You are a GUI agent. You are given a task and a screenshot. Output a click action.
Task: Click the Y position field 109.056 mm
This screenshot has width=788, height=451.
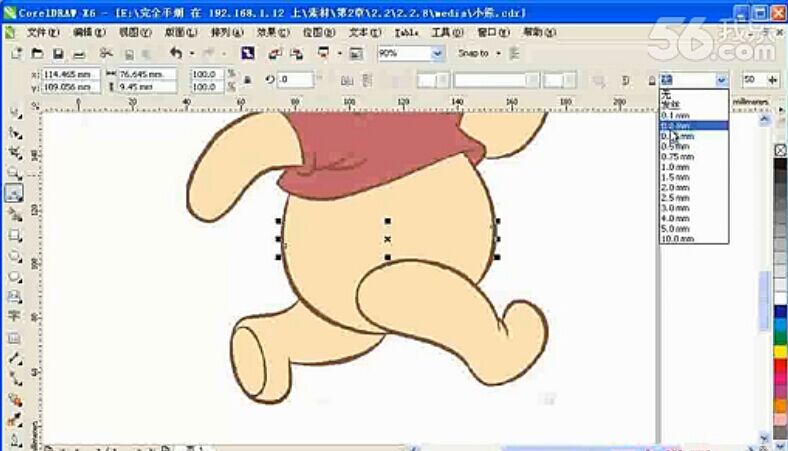click(70, 87)
